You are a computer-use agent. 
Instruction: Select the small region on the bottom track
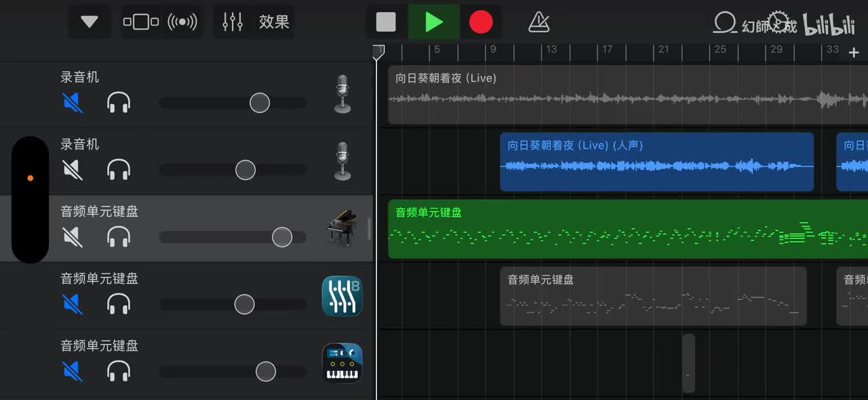point(689,363)
